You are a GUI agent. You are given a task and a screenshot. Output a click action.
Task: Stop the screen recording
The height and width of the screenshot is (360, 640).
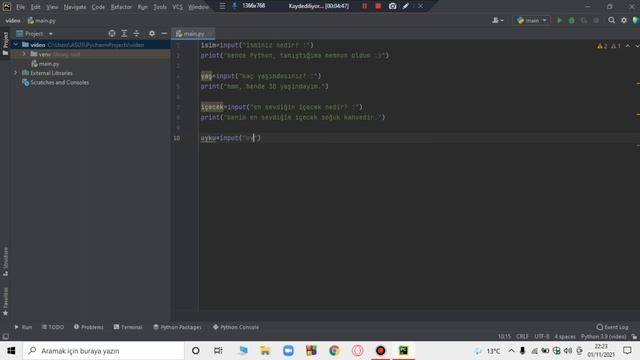pyautogui.click(x=378, y=6)
